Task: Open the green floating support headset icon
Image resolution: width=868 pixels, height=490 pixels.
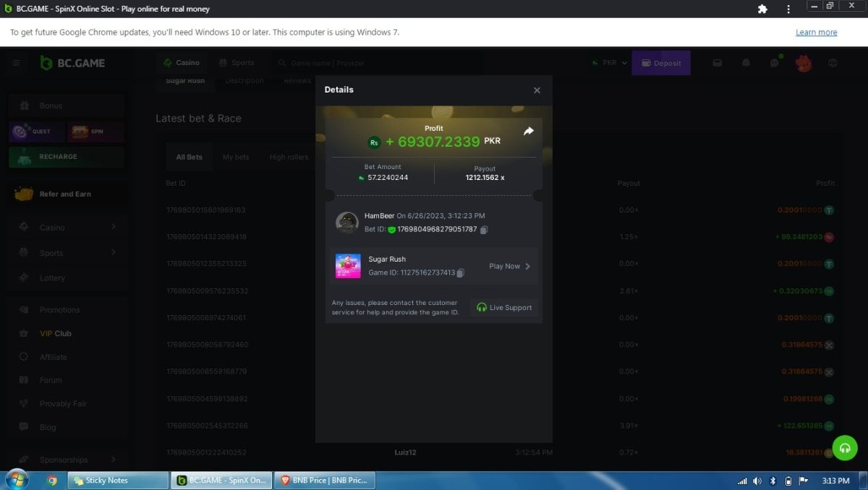Action: pos(844,448)
